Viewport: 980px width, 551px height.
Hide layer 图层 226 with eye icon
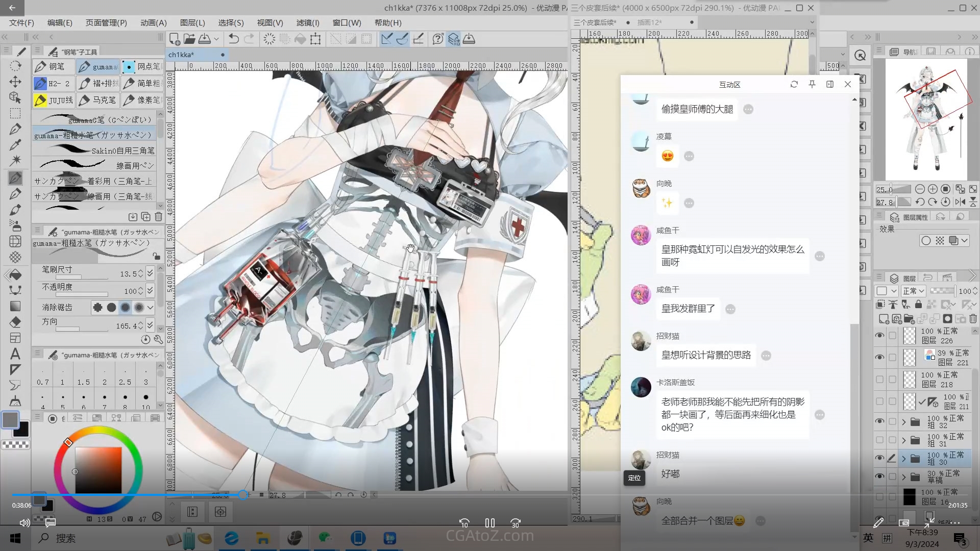point(879,335)
